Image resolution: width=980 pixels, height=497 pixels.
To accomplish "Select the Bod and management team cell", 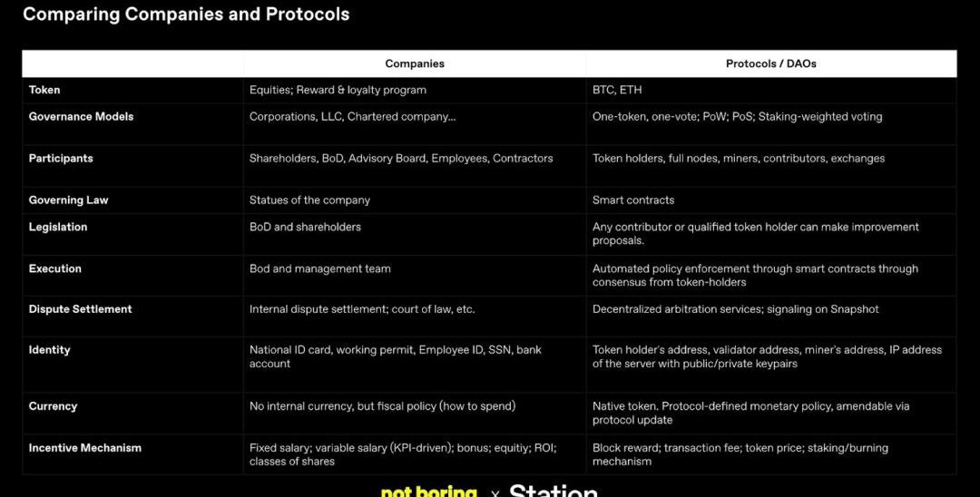I will [x=320, y=268].
